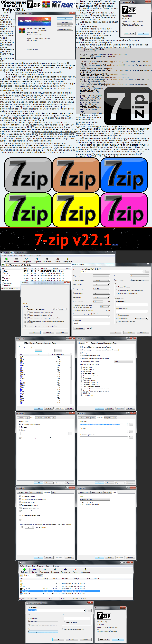The image size is (152, 644).
Task: Click Удалить icon in e:\A\ file manager
Action: 75,569
